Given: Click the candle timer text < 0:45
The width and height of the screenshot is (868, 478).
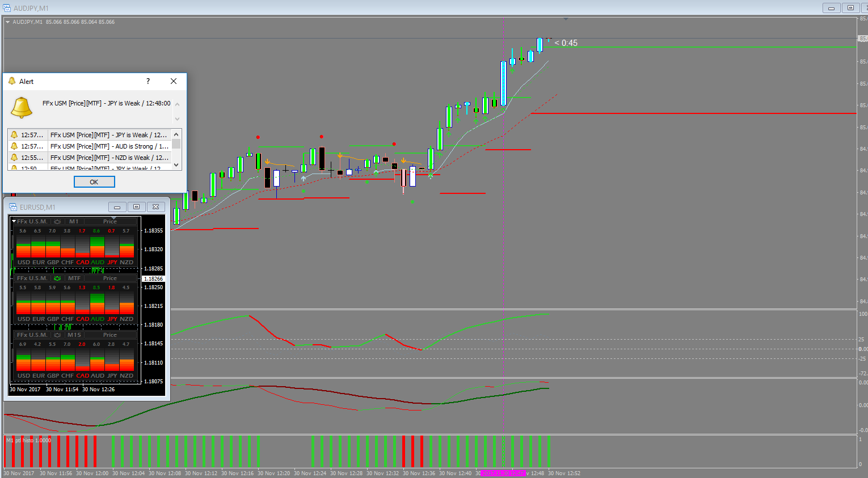Looking at the screenshot, I should coord(566,43).
